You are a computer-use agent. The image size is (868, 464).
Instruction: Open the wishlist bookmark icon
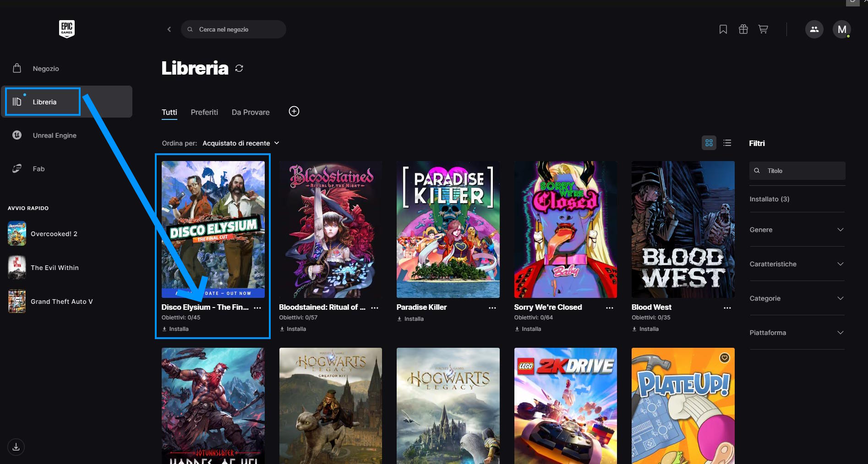(x=723, y=29)
